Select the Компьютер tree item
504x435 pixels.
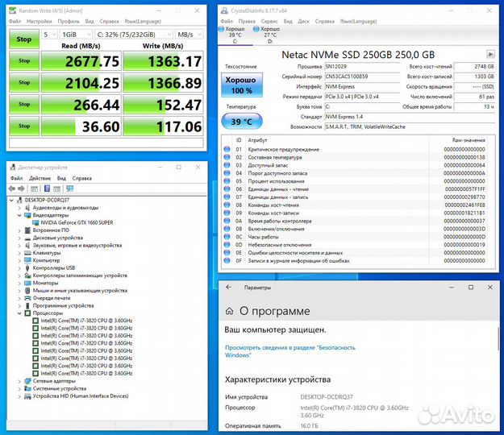(46, 260)
